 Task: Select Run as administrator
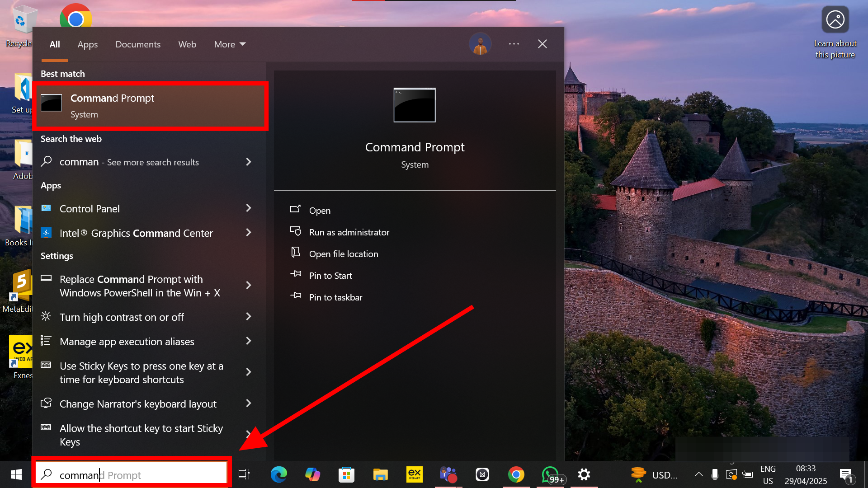[x=349, y=232]
